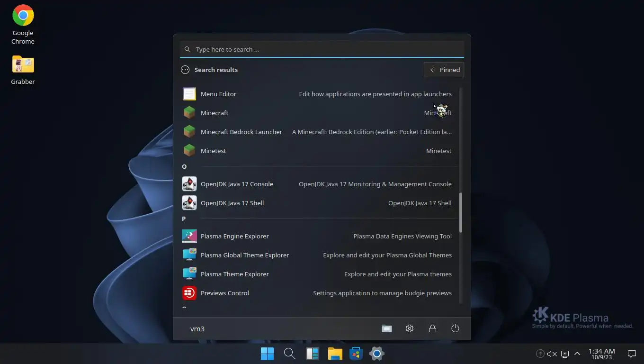This screenshot has height=364, width=644.
Task: Open the notifications icon at taskbar end
Action: tap(632, 354)
